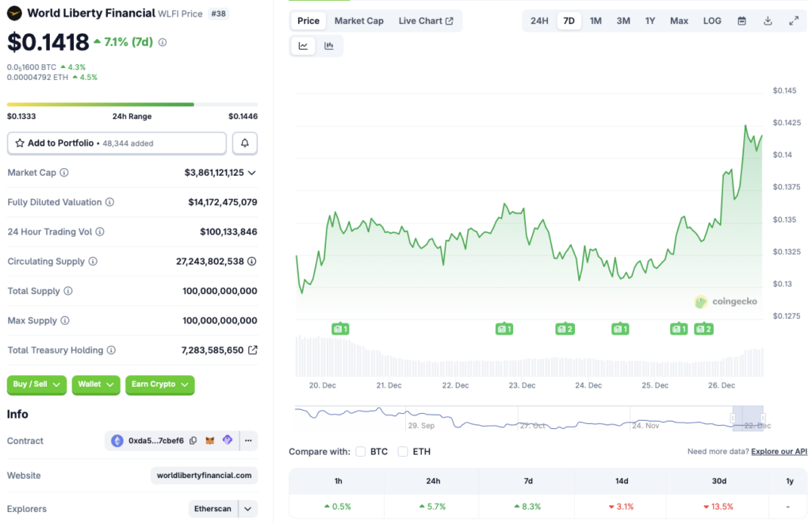The width and height of the screenshot is (812, 524).
Task: Switch to the Market Cap tab
Action: click(x=358, y=21)
